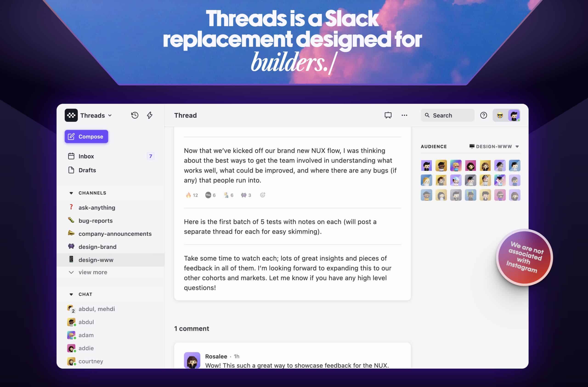Select the ask-anything channel
This screenshot has height=387, width=588.
pos(96,208)
